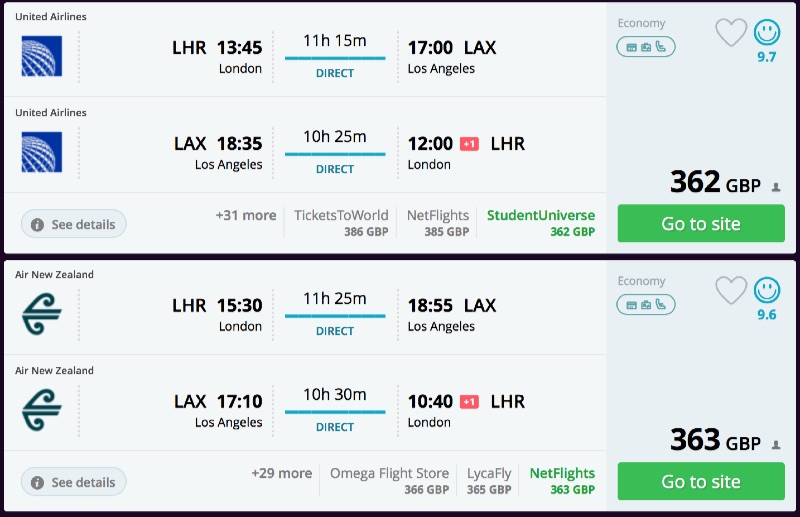Favorite the United Airlines flight with heart icon

pos(731,33)
